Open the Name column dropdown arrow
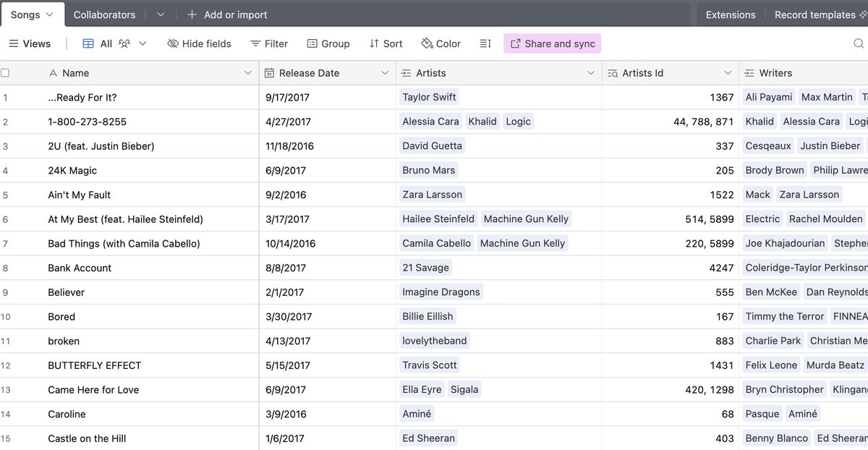The width and height of the screenshot is (868, 450). point(247,73)
